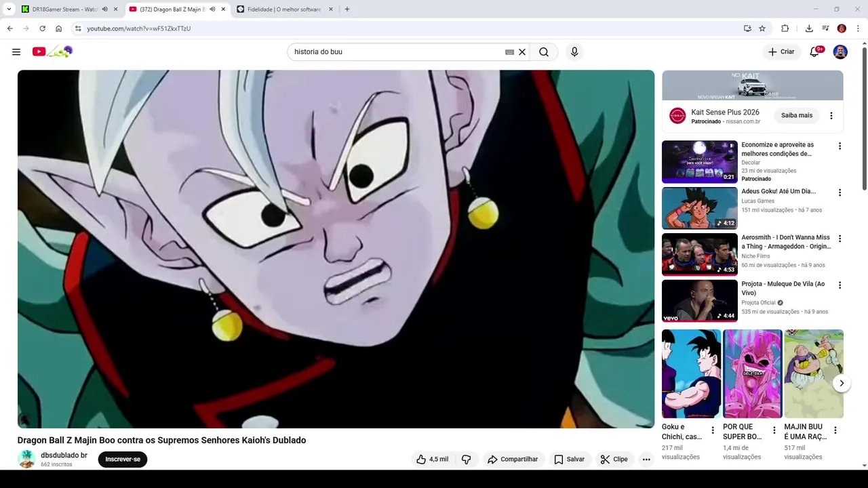Open options for POR QUE SUPER BO short
Viewport: 868px width, 488px height.
coord(774,430)
